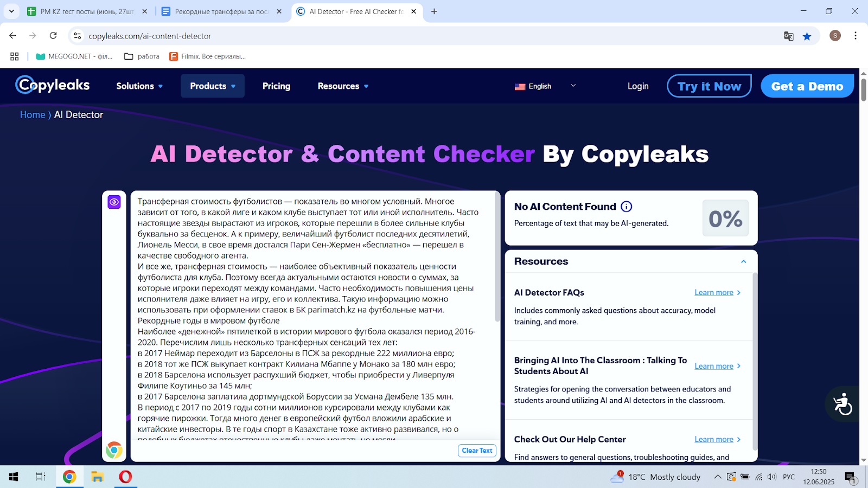Viewport: 868px width, 488px height.
Task: Click the site information icon in address bar
Action: [78, 36]
